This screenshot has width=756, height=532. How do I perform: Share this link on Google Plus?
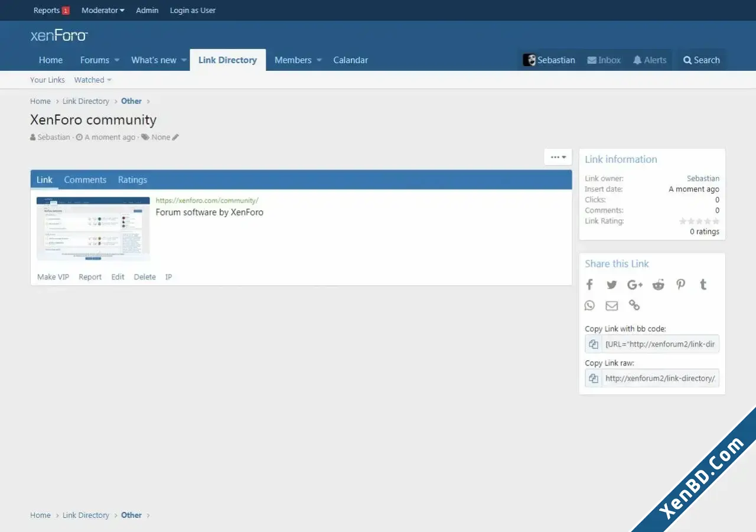click(635, 285)
